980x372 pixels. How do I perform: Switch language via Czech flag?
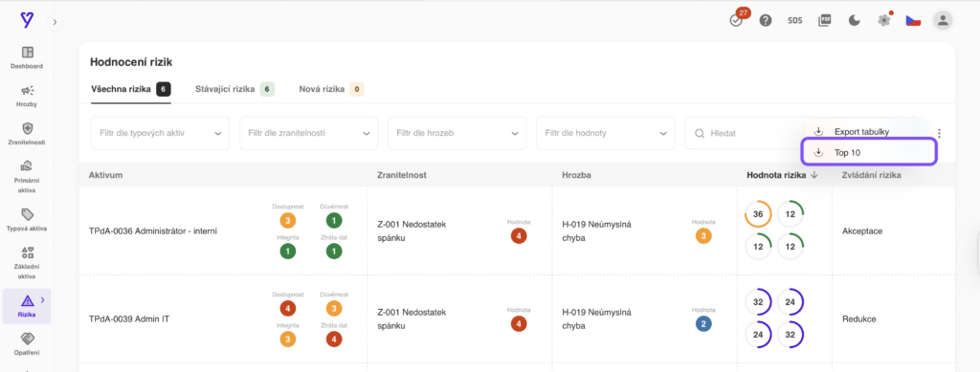coord(913,21)
